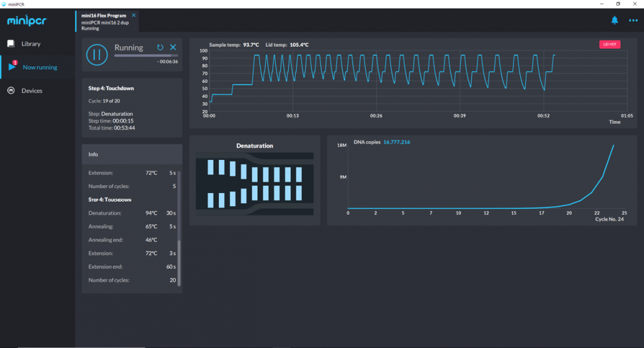644x348 pixels.
Task: Pause the running PCR program
Action: pyautogui.click(x=97, y=54)
